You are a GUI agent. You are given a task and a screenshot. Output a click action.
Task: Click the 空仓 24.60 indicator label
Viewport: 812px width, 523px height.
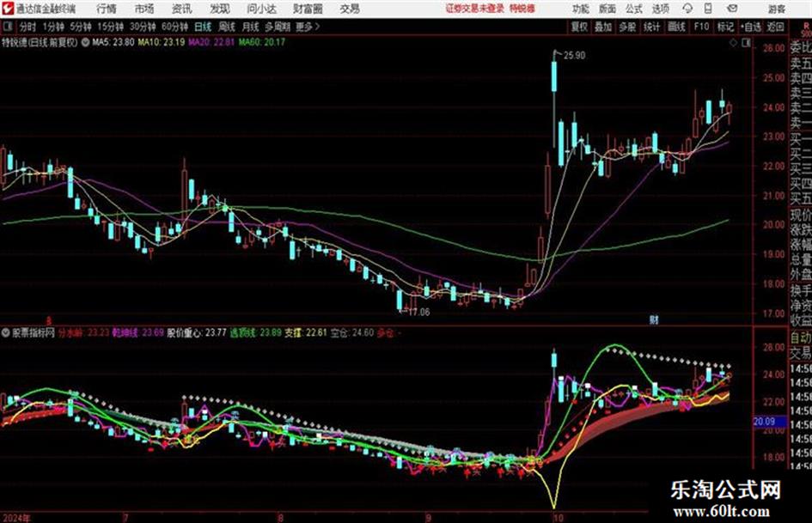[x=351, y=333]
